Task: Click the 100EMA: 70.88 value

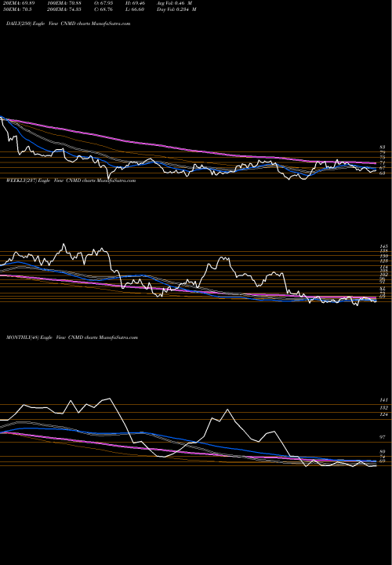Action: tap(64, 3)
